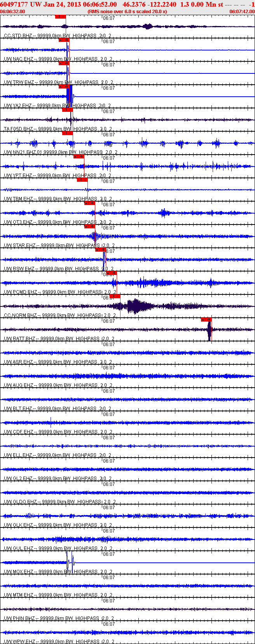Select the red pick flag on UW.PCMD trace
Viewport: 255px width, 644px height.
coord(112,273)
